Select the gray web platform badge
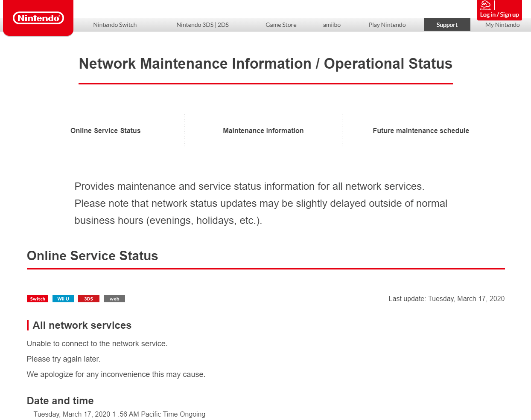Screen dimensions: 531x420 [x=114, y=299]
